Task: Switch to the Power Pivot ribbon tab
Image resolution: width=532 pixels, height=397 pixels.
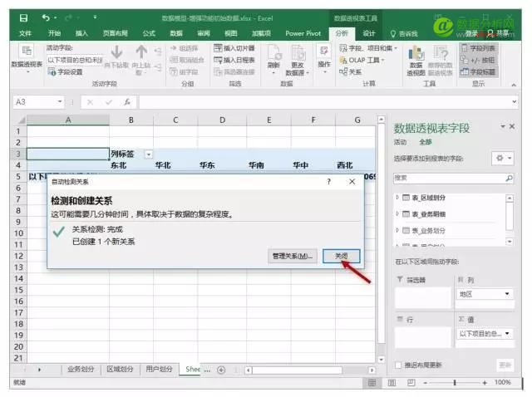Action: point(304,33)
